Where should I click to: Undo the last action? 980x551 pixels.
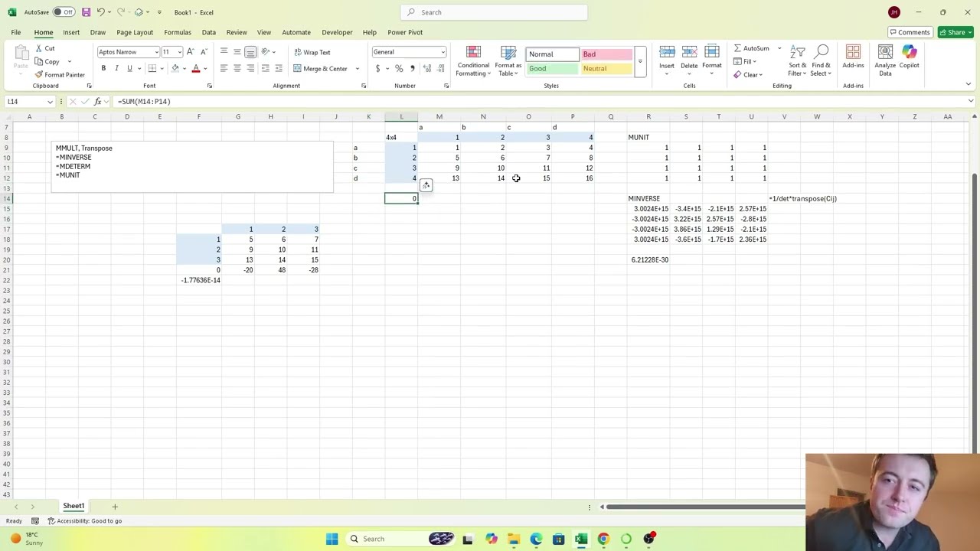point(100,12)
